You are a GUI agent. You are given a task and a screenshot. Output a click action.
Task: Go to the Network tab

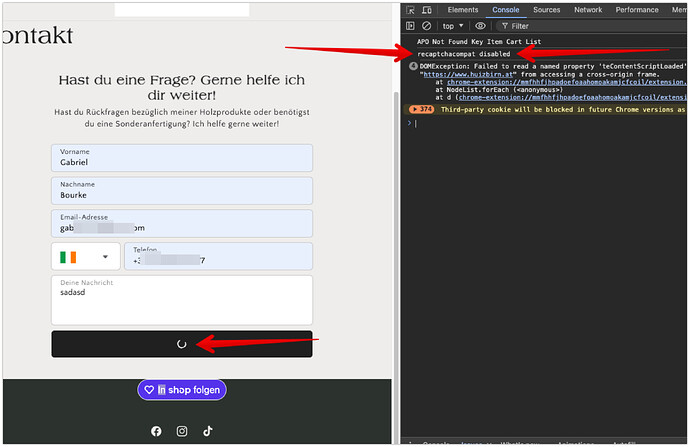coord(588,10)
